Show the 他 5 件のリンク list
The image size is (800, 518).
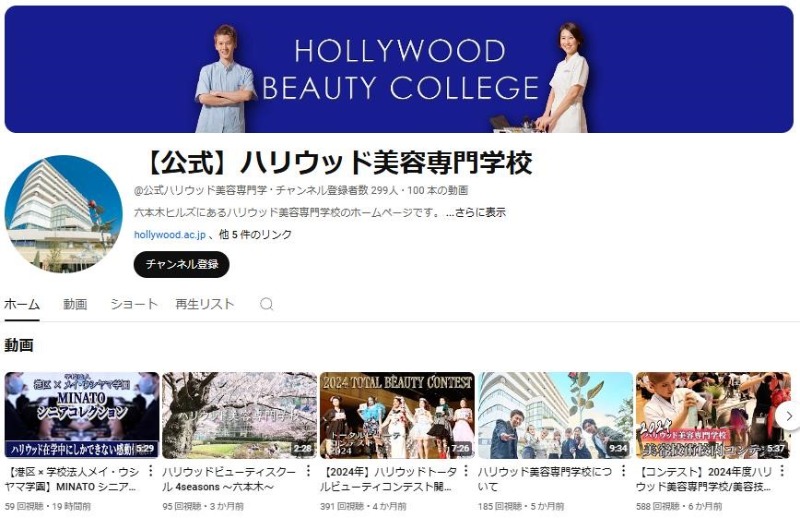(256, 235)
